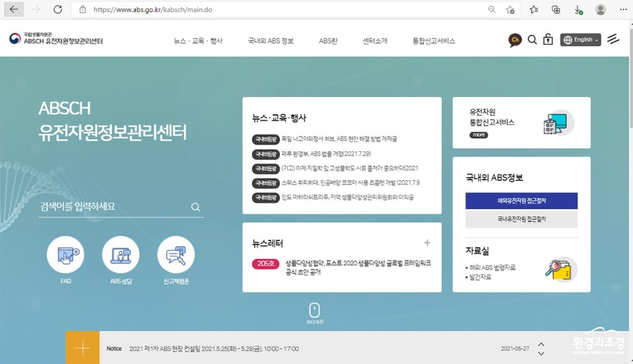Go back with the browser back arrow
This screenshot has height=364, width=633.
pos(14,9)
